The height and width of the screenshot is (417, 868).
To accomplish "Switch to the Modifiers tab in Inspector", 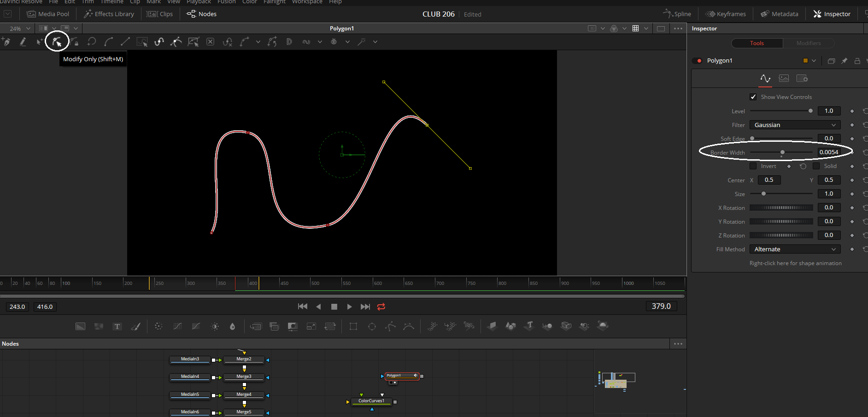I will (809, 43).
